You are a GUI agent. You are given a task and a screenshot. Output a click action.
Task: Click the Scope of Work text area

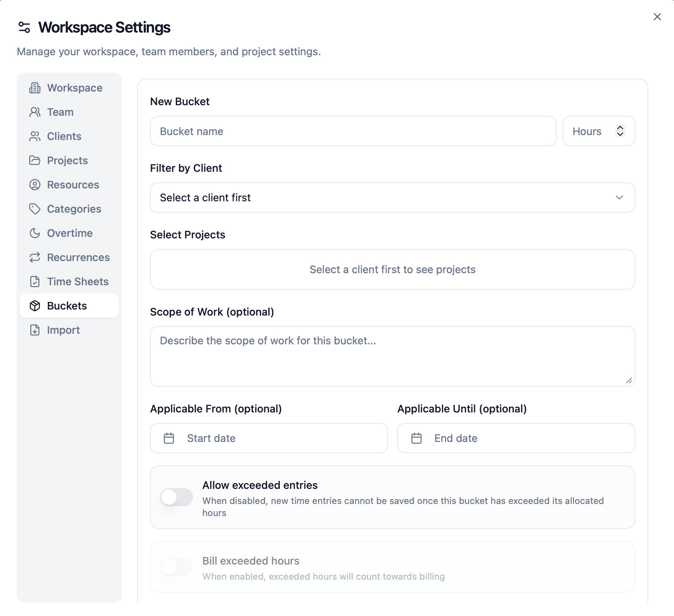[x=393, y=356]
